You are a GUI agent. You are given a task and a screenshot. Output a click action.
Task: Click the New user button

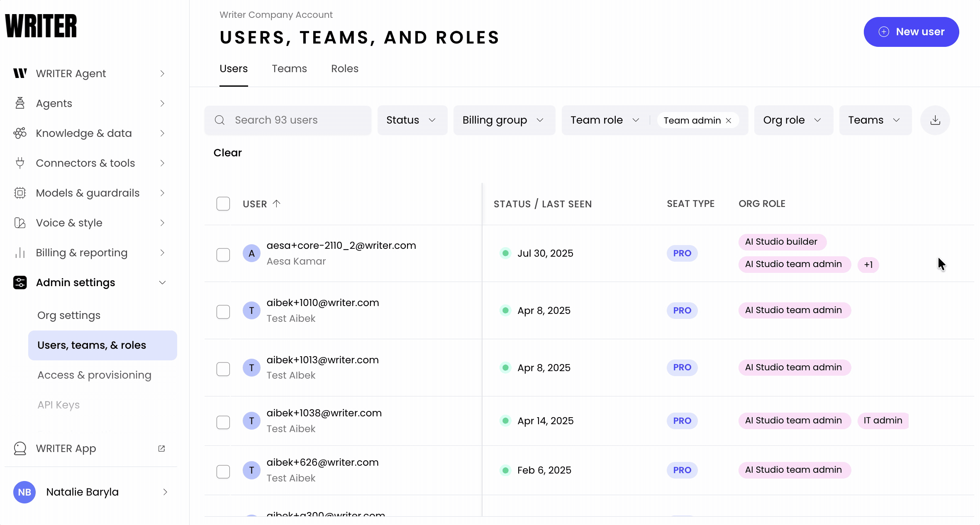click(911, 32)
